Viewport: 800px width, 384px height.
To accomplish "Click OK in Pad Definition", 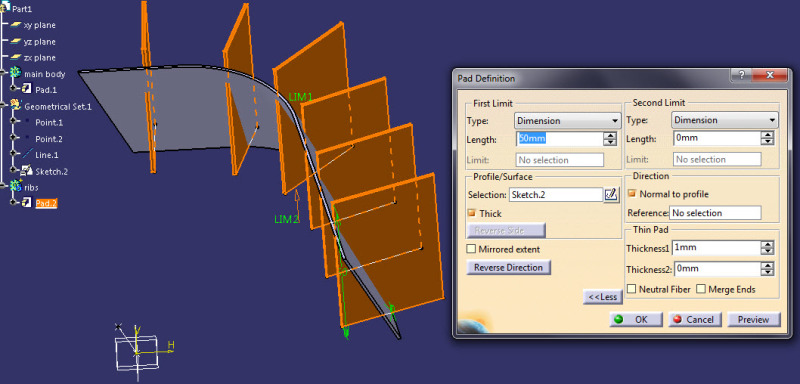I will [x=636, y=320].
